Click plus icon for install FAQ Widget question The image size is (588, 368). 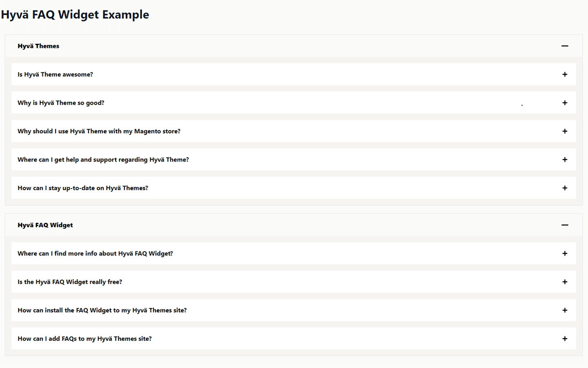click(x=565, y=310)
